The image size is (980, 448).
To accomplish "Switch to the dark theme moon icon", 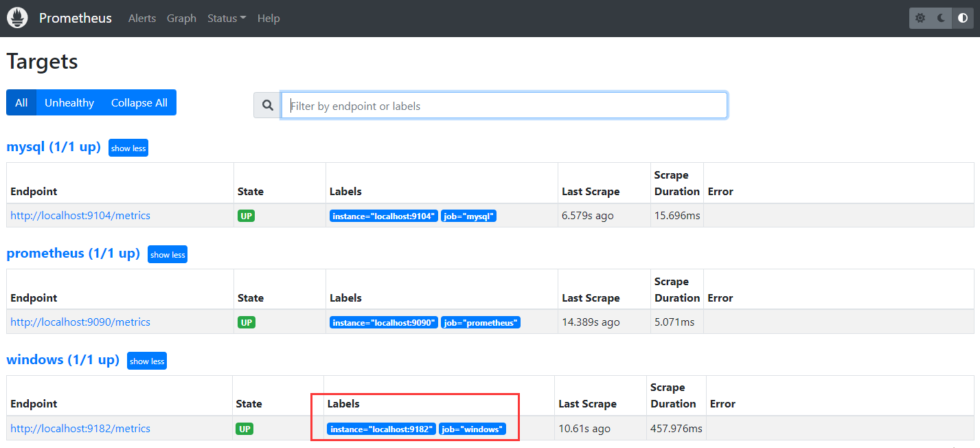I will tap(942, 18).
